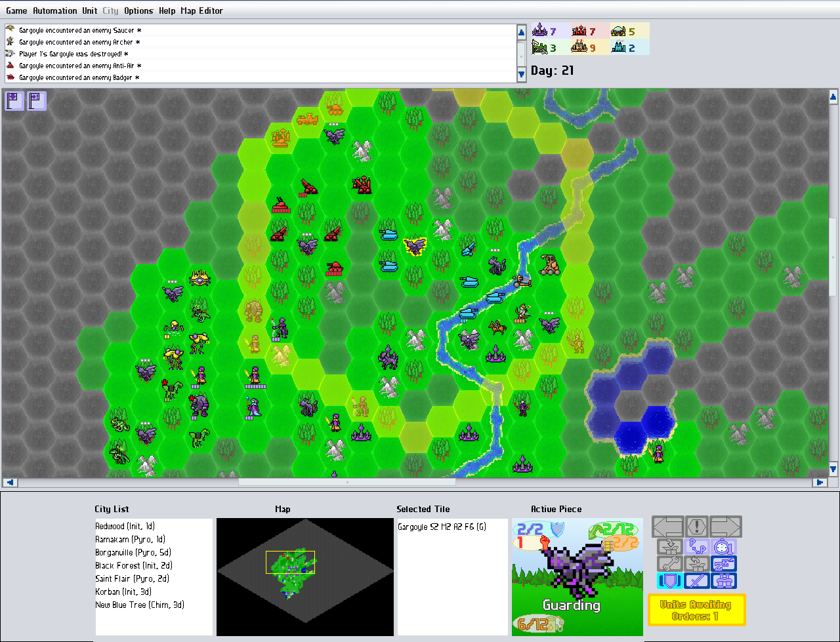Click the map vertical scroll down arrow
Viewport: 840px width, 642px height.
(x=833, y=468)
